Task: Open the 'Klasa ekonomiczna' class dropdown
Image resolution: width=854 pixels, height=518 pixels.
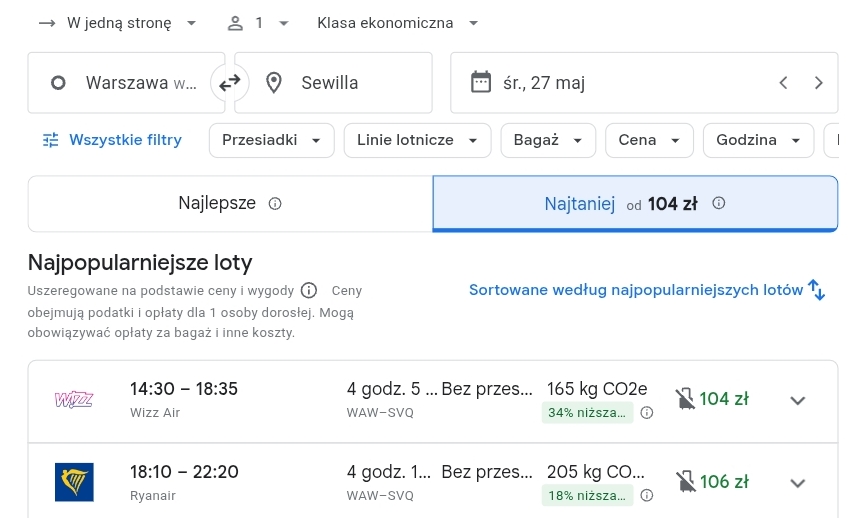Action: pos(398,23)
